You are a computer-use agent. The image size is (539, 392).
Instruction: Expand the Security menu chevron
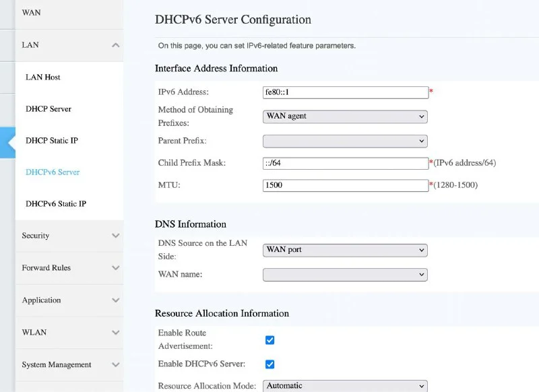tap(115, 236)
